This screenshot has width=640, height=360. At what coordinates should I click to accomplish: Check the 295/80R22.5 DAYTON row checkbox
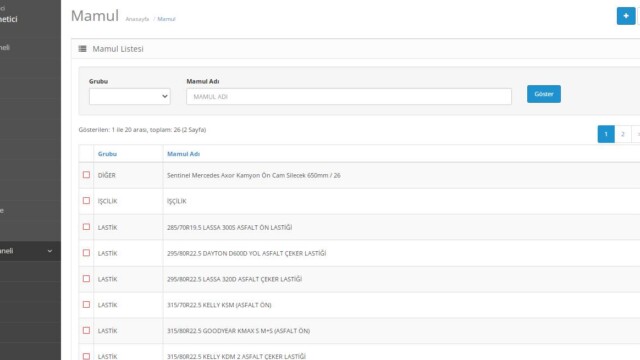(86, 253)
